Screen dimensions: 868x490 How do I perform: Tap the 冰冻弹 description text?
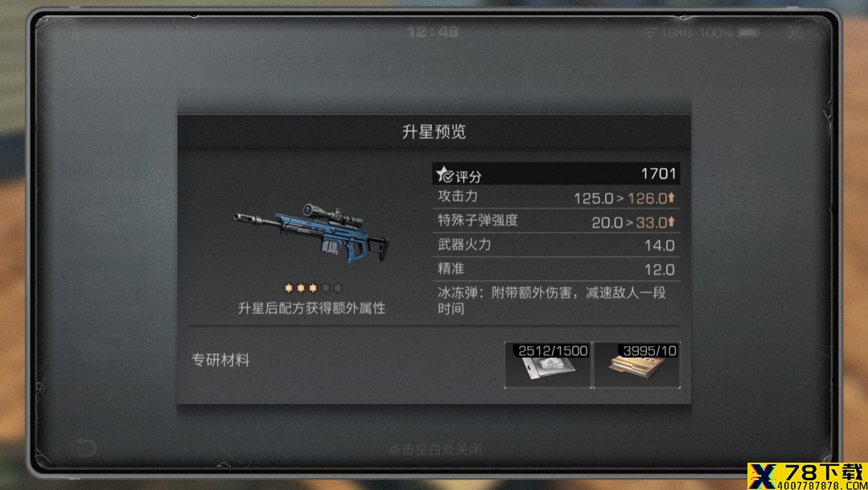551,300
